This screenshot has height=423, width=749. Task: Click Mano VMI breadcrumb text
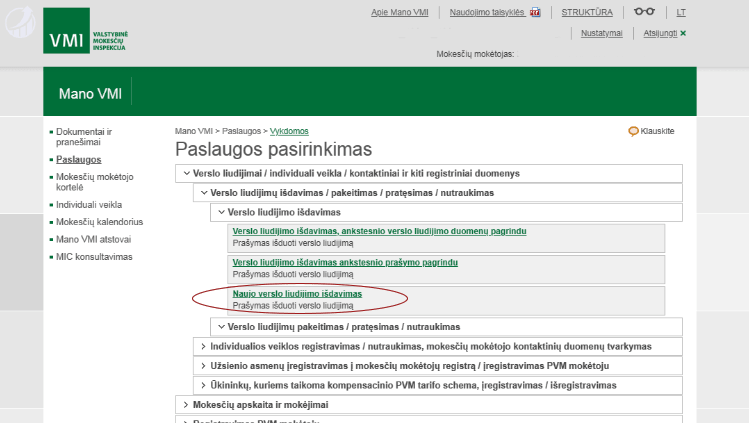193,131
